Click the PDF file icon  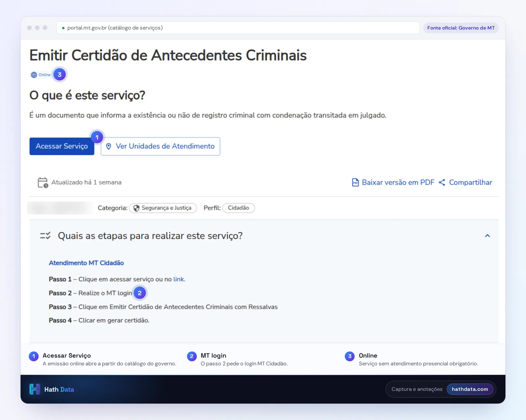tap(355, 183)
